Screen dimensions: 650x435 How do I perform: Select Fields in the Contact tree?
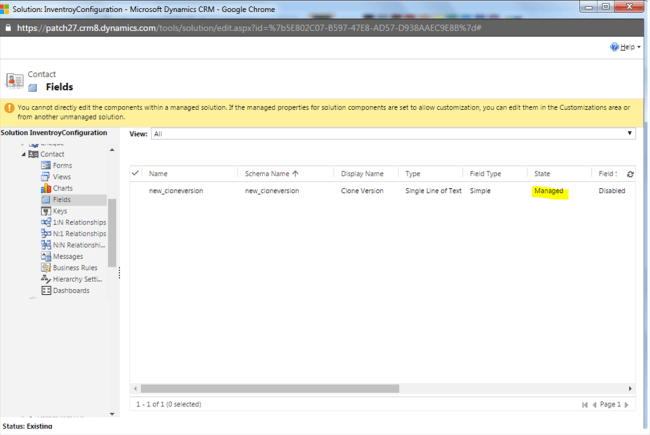(62, 199)
